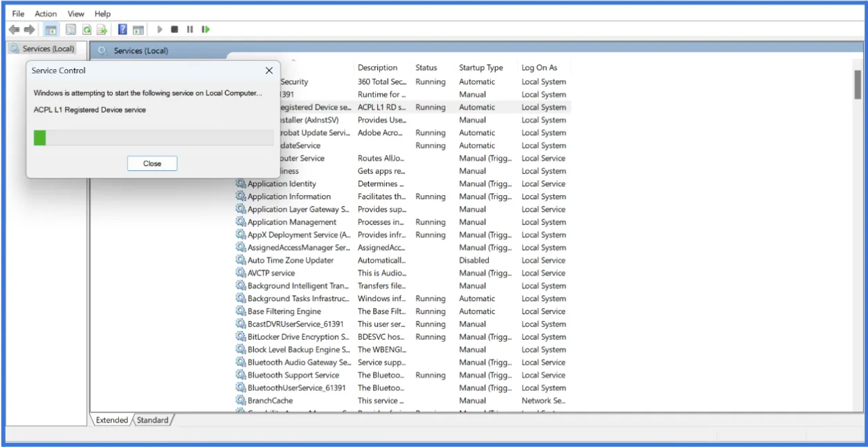This screenshot has width=868, height=447.
Task: Click the gear icon beside BranchCache
Action: 241,401
